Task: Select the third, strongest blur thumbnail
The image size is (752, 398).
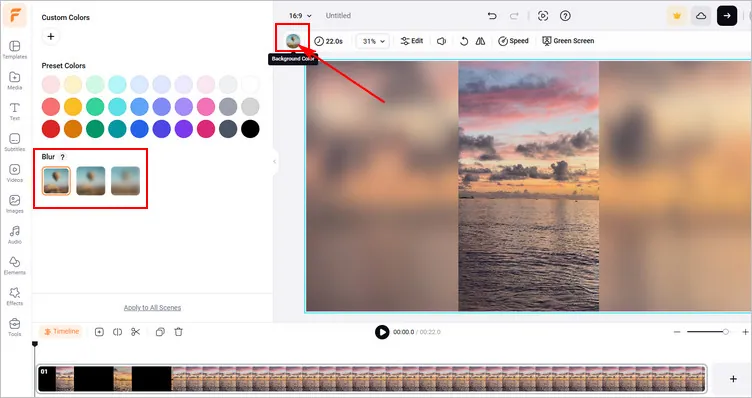Action: coord(125,181)
